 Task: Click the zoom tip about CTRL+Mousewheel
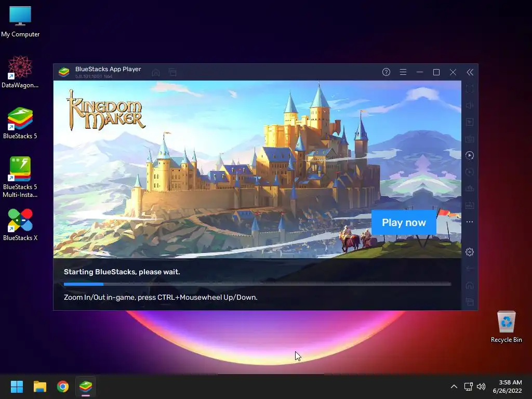tap(161, 297)
